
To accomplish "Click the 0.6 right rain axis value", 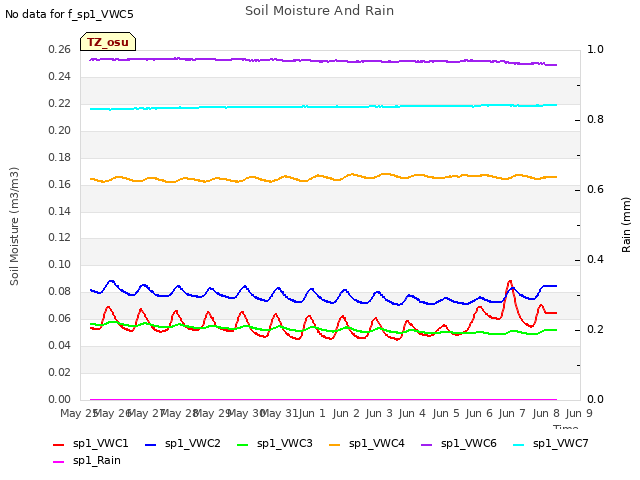I will click(x=595, y=189).
